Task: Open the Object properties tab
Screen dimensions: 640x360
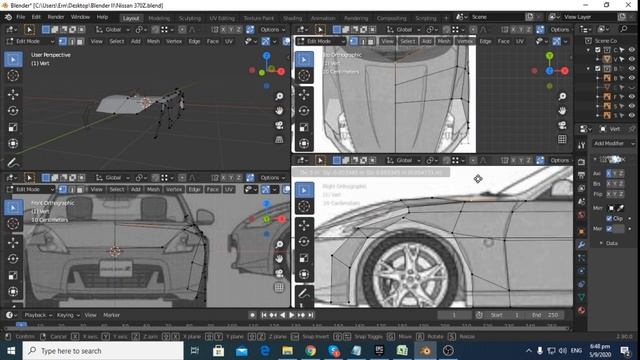Action: pyautogui.click(x=581, y=231)
